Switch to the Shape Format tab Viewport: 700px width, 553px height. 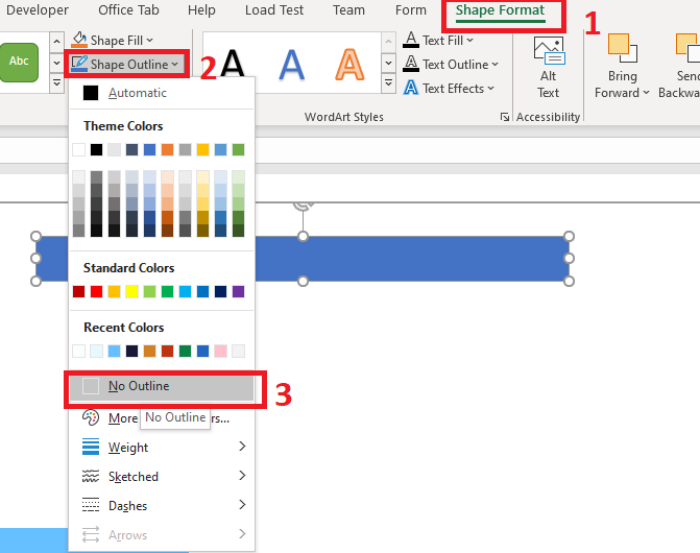[x=500, y=11]
